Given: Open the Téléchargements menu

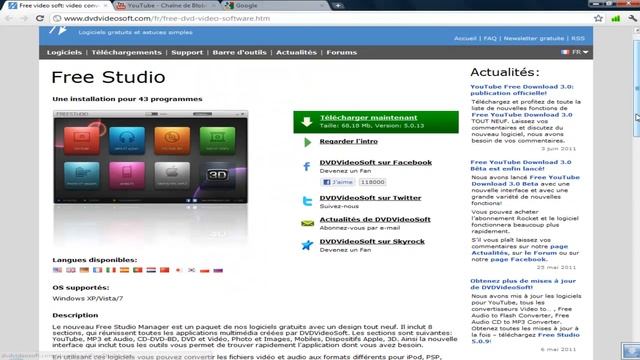Looking at the screenshot, I should pyautogui.click(x=127, y=52).
